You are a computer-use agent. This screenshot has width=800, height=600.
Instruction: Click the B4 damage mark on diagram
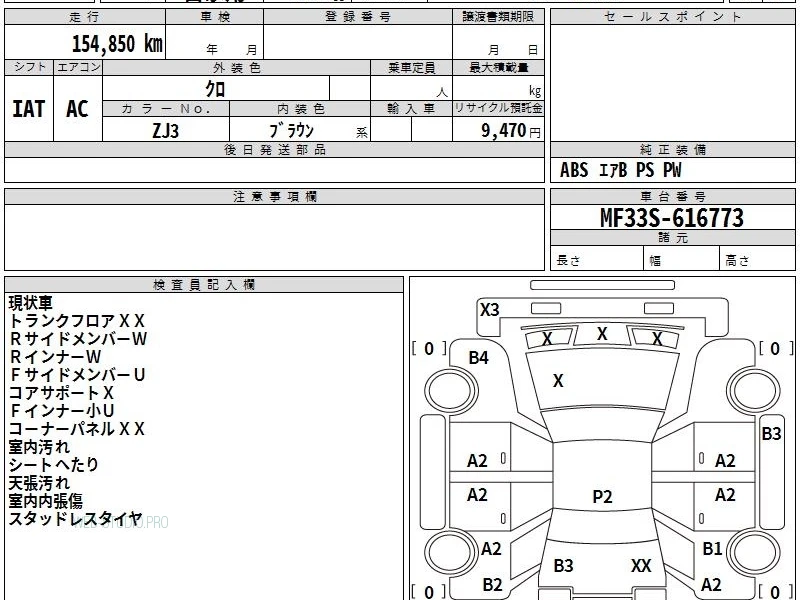(479, 358)
